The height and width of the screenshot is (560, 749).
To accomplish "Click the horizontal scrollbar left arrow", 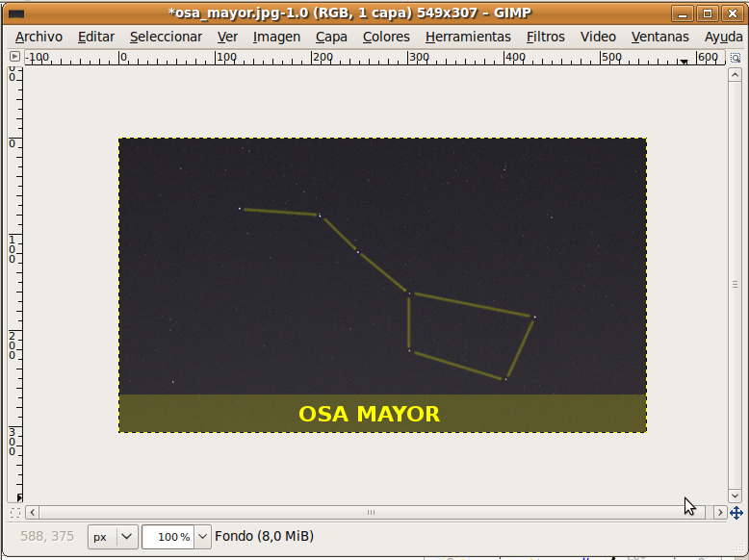I will pos(32,513).
